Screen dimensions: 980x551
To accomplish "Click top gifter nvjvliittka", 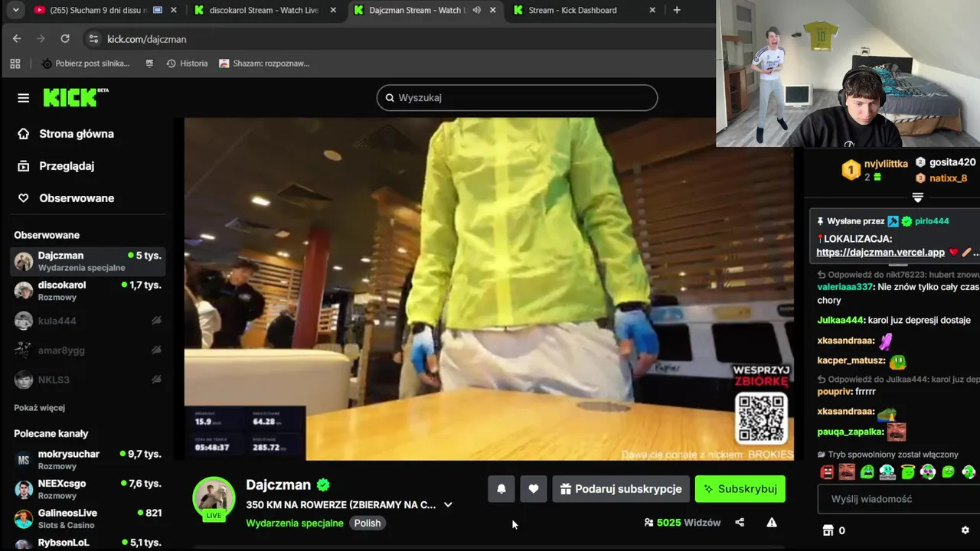I will pyautogui.click(x=886, y=164).
